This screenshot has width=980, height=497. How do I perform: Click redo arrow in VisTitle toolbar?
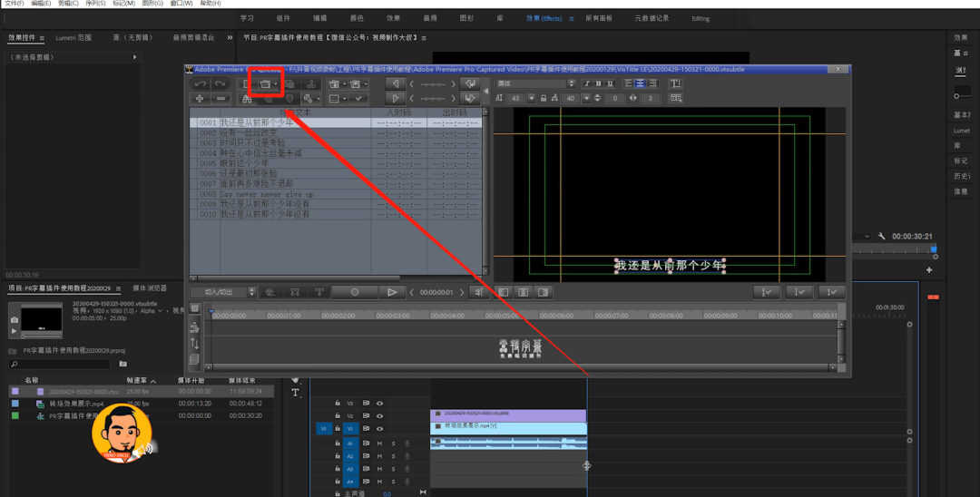coord(220,83)
